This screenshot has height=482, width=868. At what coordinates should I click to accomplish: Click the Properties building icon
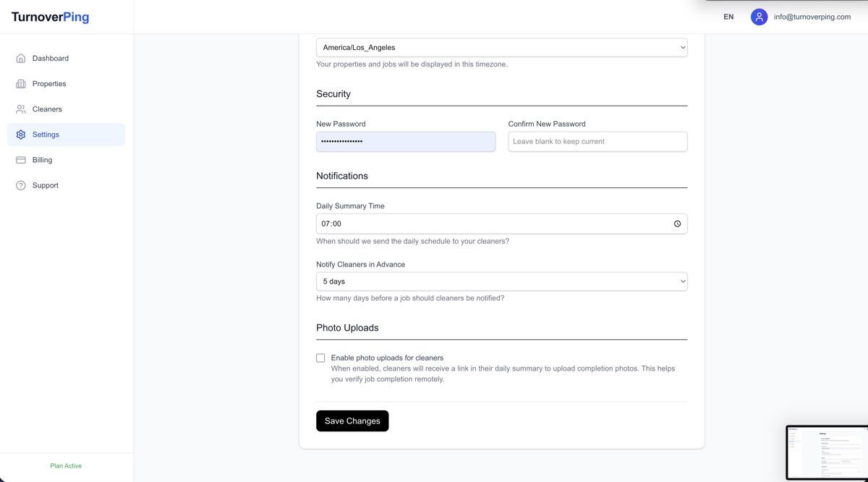(21, 84)
